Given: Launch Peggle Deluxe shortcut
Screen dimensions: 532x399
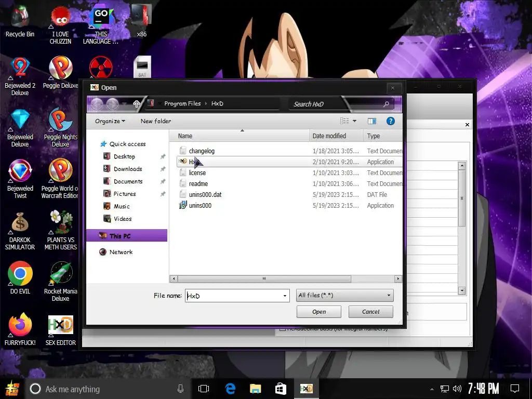Looking at the screenshot, I should [x=60, y=73].
